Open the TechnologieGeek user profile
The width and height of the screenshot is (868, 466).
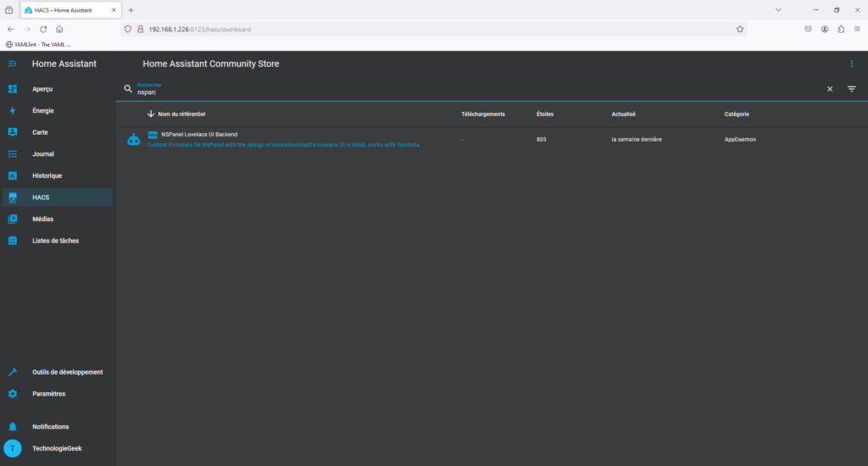pos(58,448)
